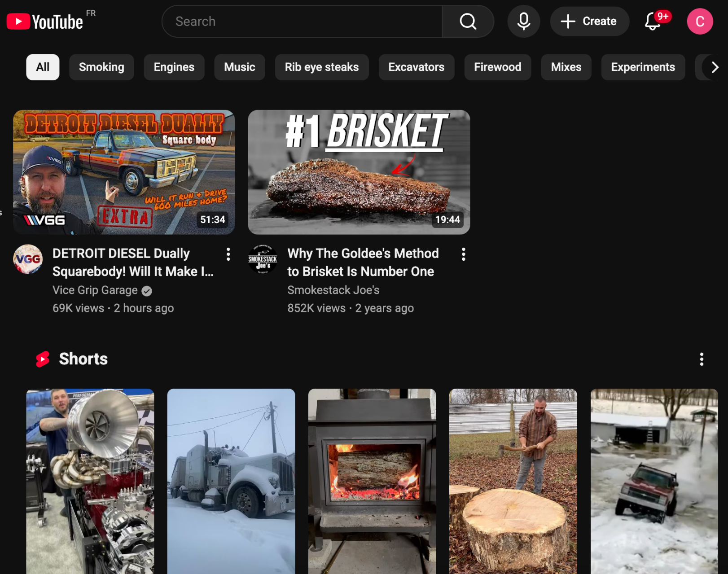Click the Shorts logo icon
The image size is (728, 574).
coord(43,359)
